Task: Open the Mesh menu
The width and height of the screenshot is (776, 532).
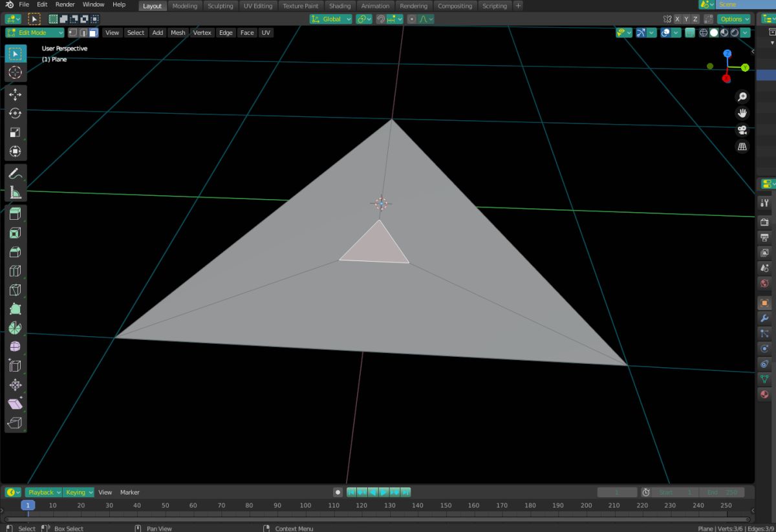Action: (x=178, y=32)
